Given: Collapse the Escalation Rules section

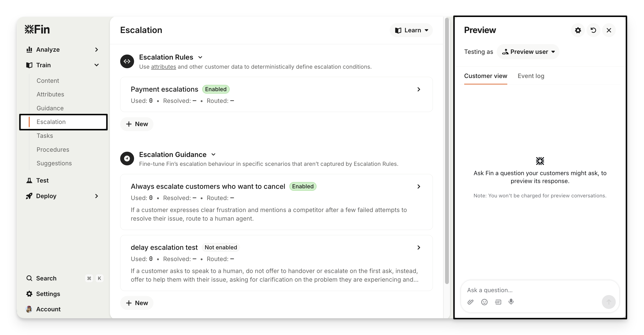Looking at the screenshot, I should tap(200, 57).
